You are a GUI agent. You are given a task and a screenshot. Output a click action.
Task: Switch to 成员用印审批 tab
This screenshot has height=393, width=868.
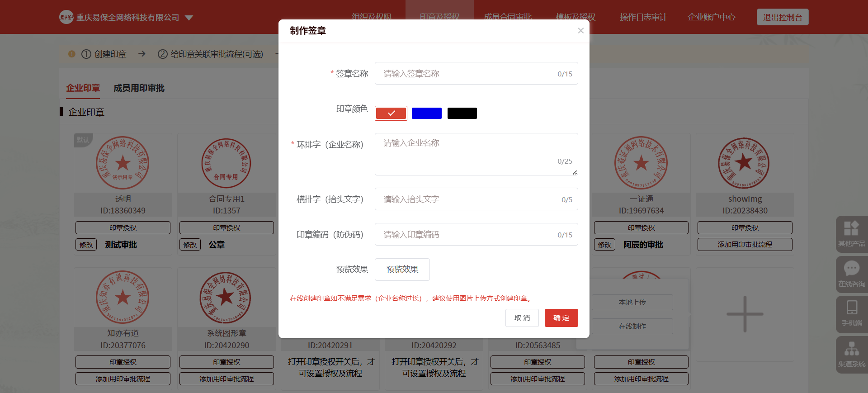click(139, 88)
